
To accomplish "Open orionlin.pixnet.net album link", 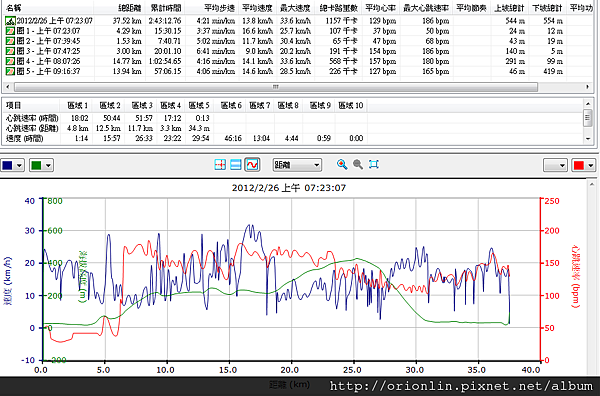I will 461,386.
